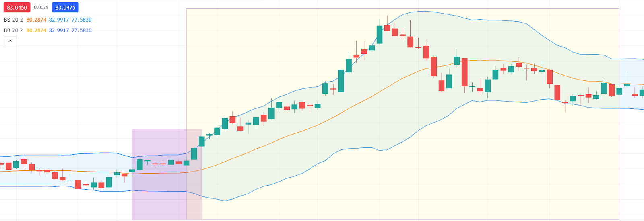Collapse the indicator legend with the chevron
This screenshot has width=644, height=221.
[10, 41]
